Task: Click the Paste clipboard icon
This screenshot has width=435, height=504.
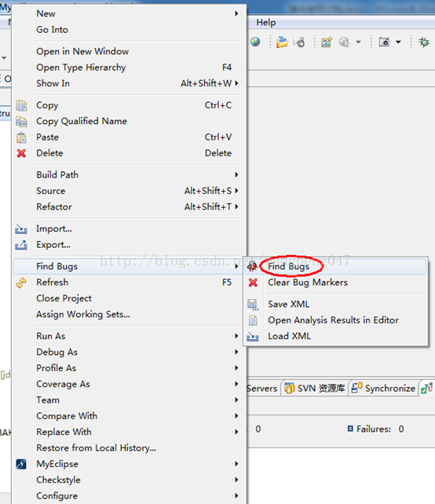Action: point(21,137)
